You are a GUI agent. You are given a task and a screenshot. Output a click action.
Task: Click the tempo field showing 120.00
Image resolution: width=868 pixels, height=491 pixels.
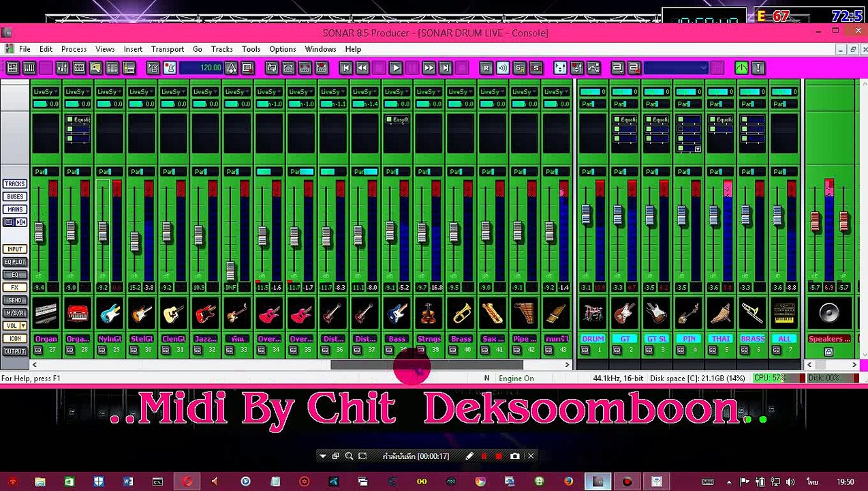click(x=202, y=68)
